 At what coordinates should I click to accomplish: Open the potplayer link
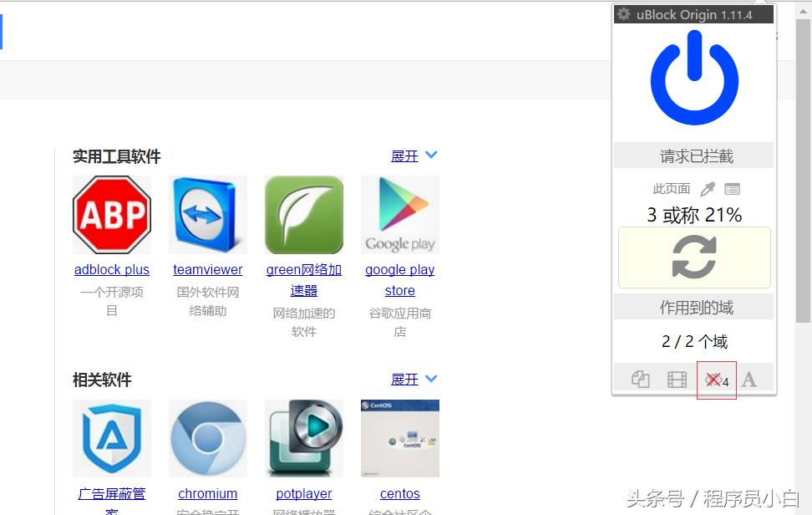tap(304, 494)
